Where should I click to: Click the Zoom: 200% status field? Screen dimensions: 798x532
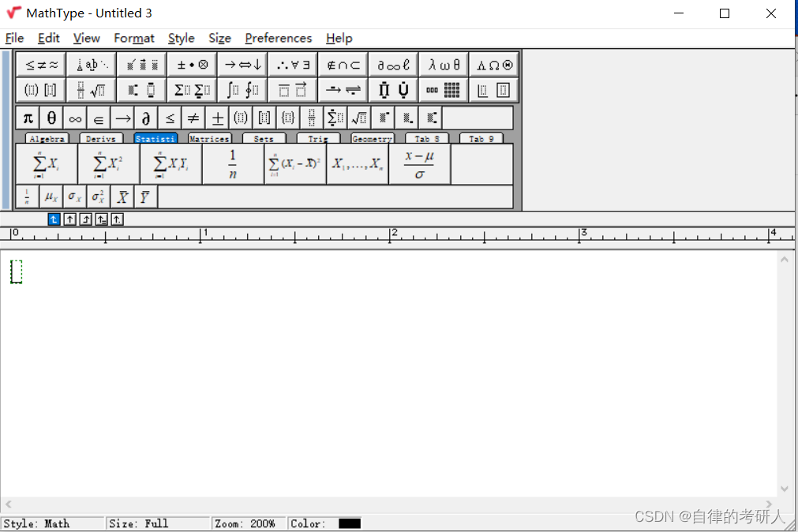tap(248, 523)
